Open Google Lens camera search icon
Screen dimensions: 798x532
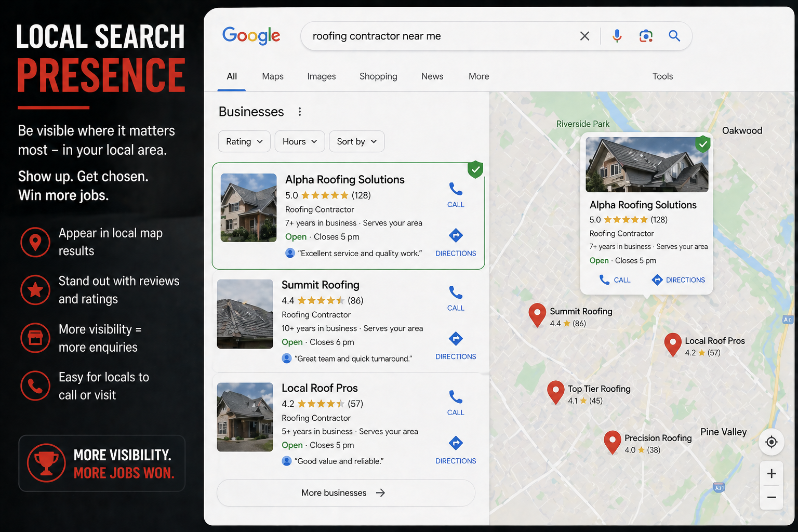[x=646, y=36]
